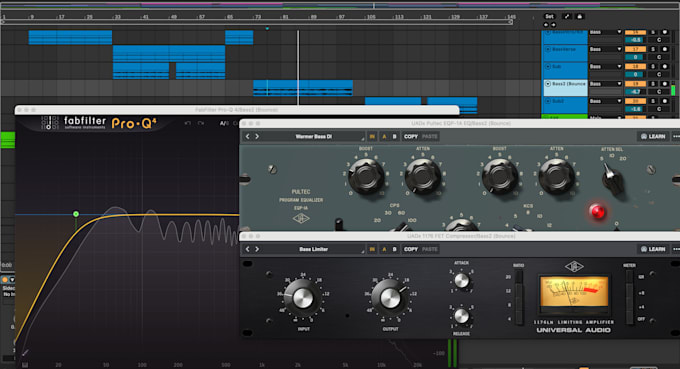The width and height of the screenshot is (680, 369).
Task: Open more options menu in Pultec plugin
Action: pos(676,137)
